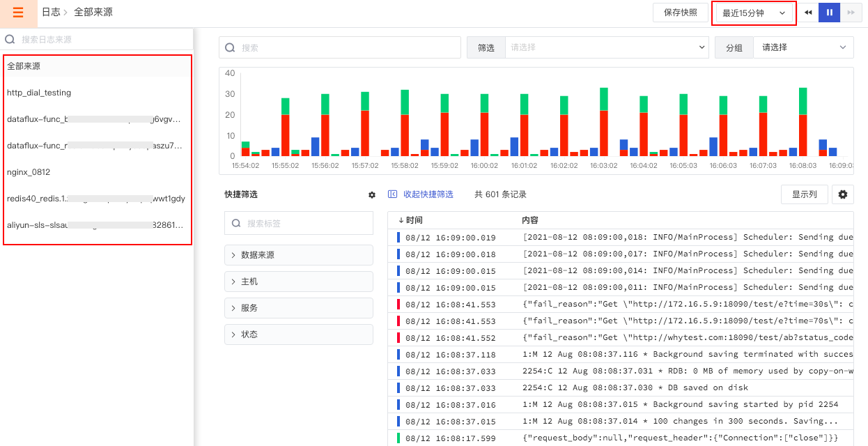The width and height of the screenshot is (868, 446).
Task: Click the chart bar at 16:03:02
Action: coord(604,122)
